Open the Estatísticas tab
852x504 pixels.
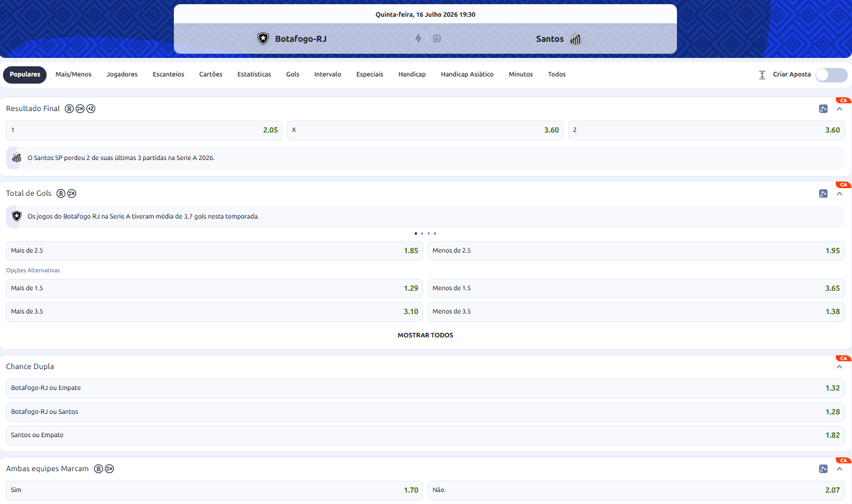[x=254, y=75]
